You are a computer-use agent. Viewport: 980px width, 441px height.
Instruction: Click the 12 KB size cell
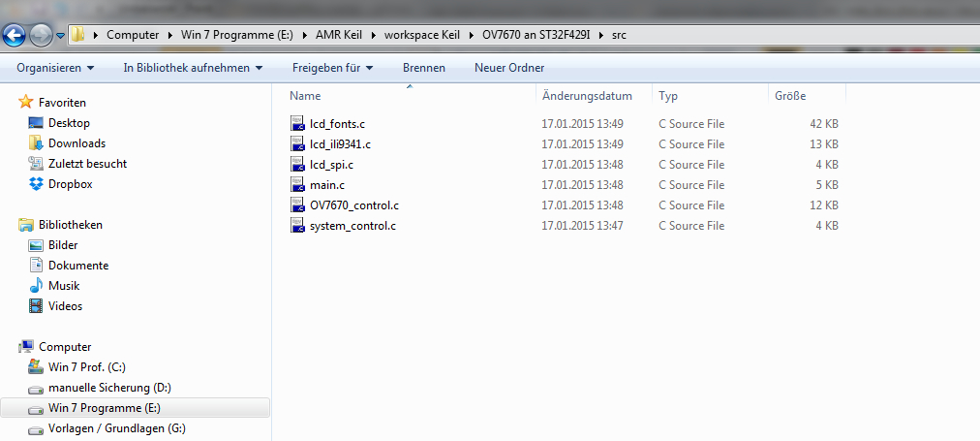(824, 205)
